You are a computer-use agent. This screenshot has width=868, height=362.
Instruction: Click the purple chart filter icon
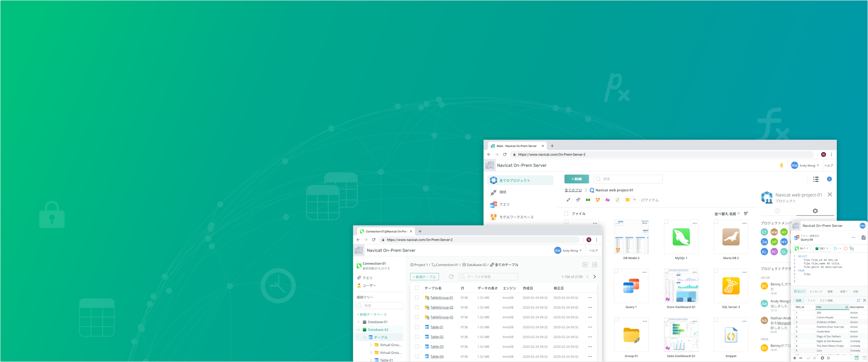click(x=608, y=200)
